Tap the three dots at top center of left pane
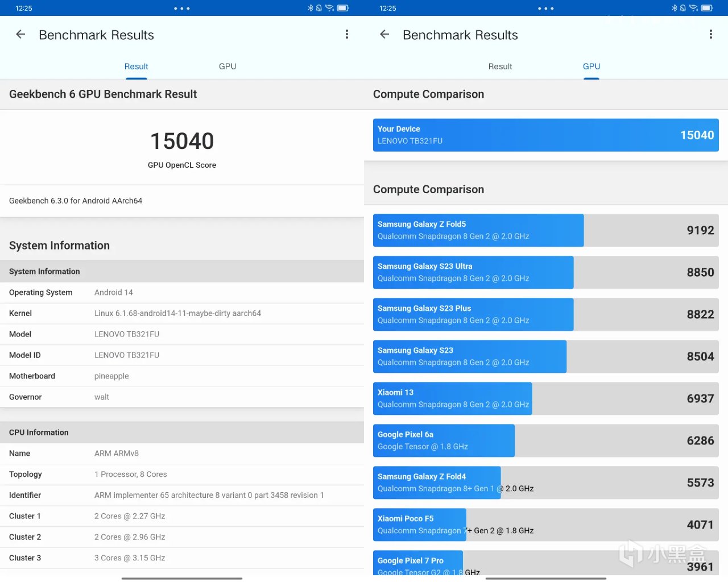This screenshot has width=728, height=582. pos(182,9)
